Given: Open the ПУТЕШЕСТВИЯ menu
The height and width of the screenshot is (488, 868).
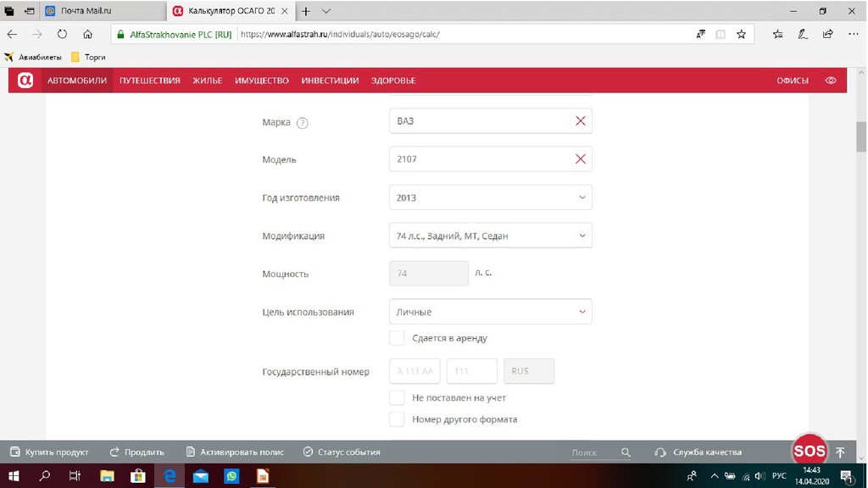Looking at the screenshot, I should (x=150, y=80).
